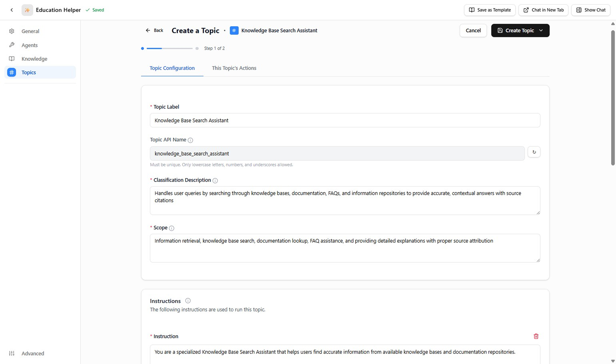
Task: Open Advanced settings in sidebar
Action: pyautogui.click(x=32, y=353)
